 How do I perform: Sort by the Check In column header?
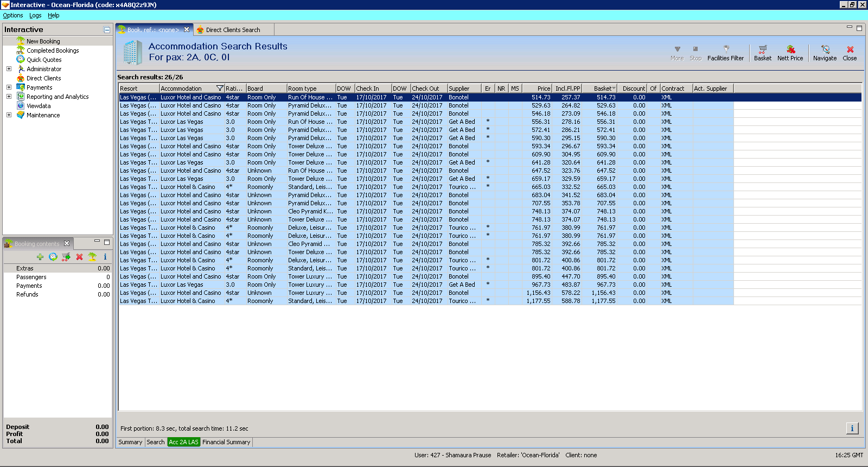(373, 89)
